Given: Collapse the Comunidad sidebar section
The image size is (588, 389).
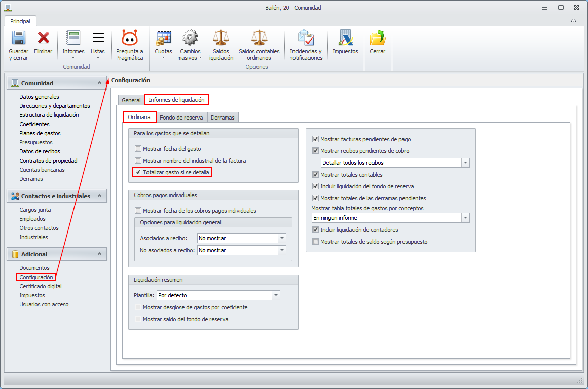Looking at the screenshot, I should pos(99,83).
